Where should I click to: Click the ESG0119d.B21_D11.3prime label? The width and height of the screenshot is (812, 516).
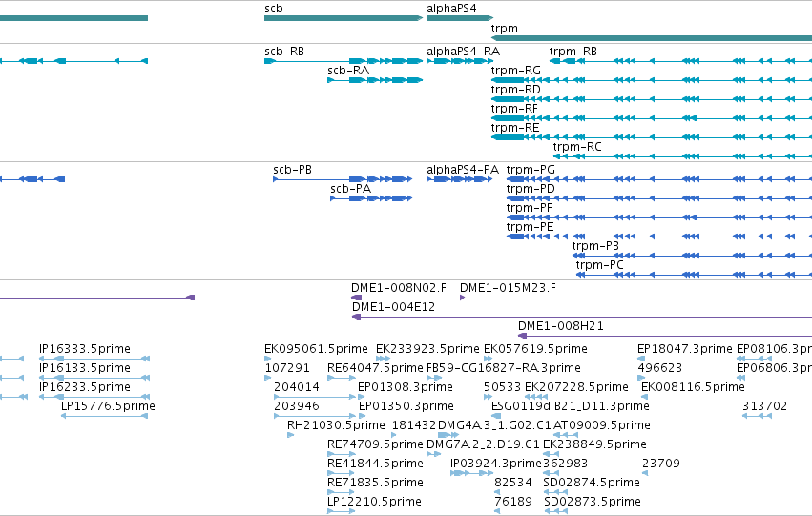pyautogui.click(x=571, y=407)
